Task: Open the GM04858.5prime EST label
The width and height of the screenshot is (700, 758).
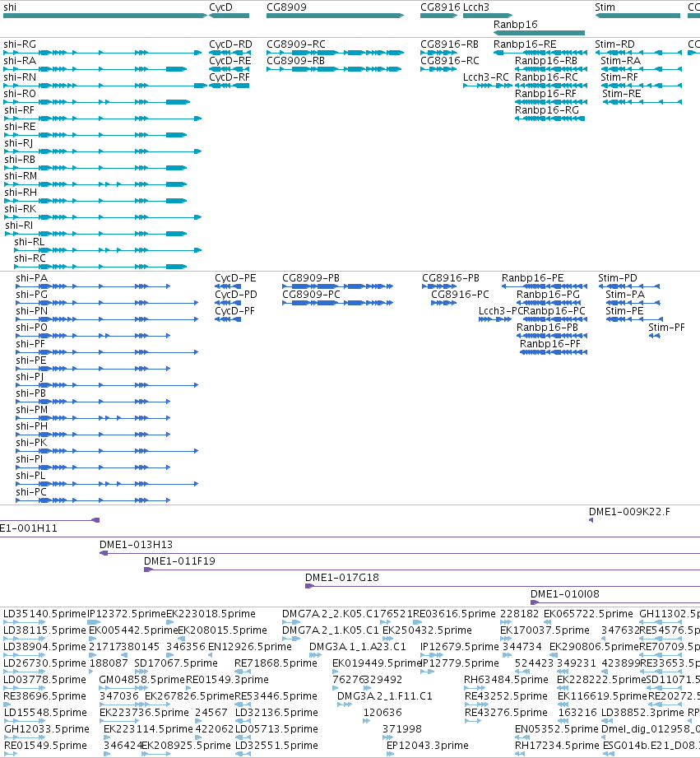Action: (x=142, y=680)
